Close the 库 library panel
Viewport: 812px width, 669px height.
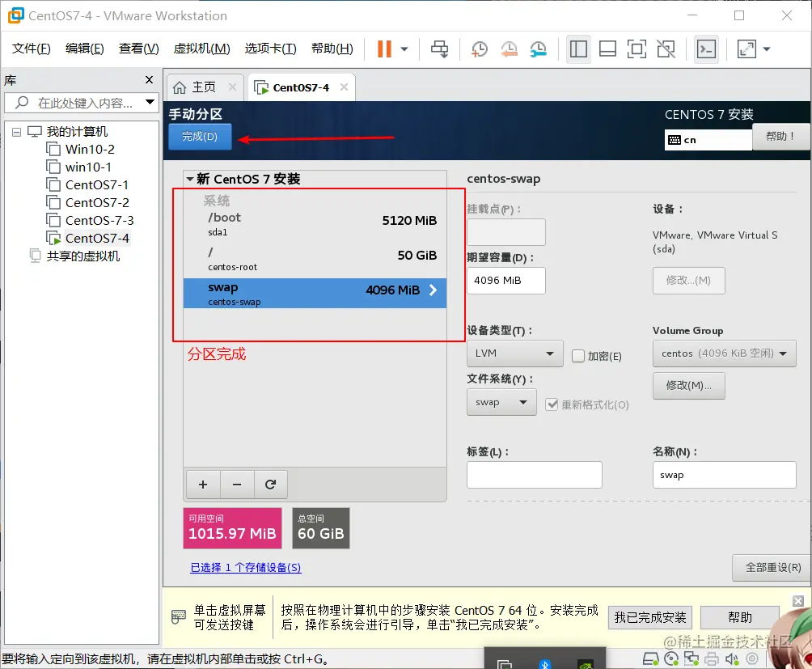tap(149, 80)
